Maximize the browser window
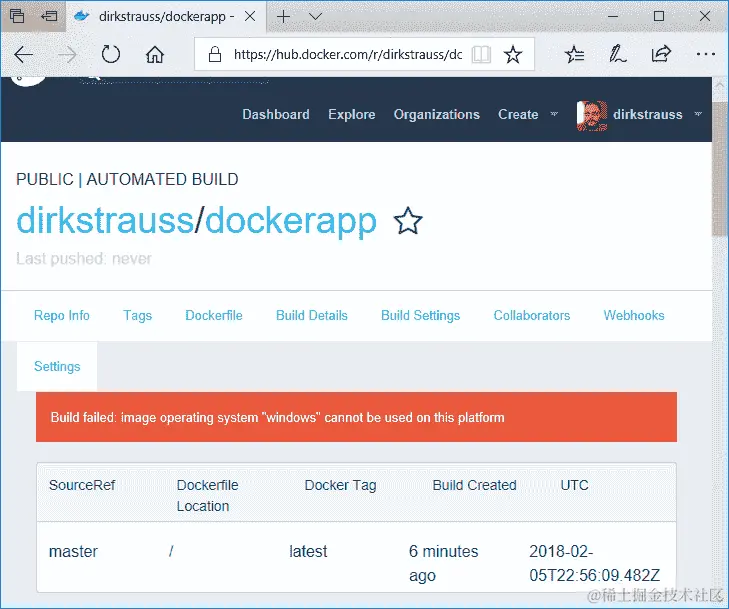This screenshot has width=729, height=609. 659,16
